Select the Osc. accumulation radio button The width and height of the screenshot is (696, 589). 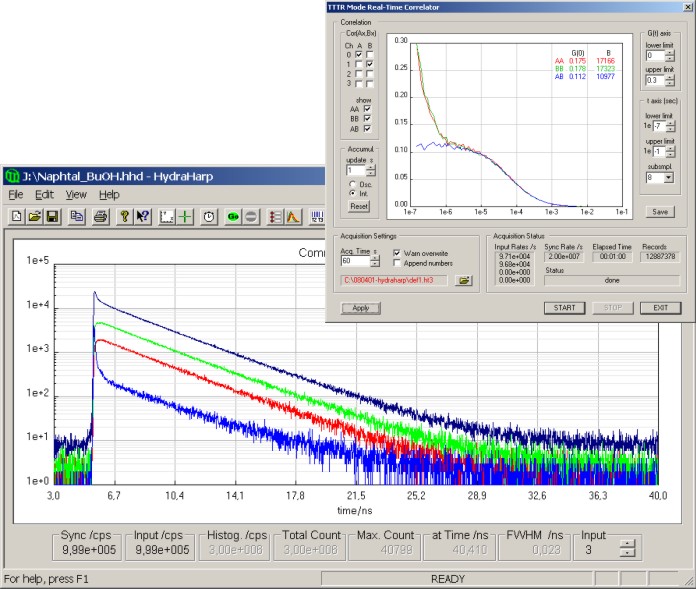(x=352, y=184)
